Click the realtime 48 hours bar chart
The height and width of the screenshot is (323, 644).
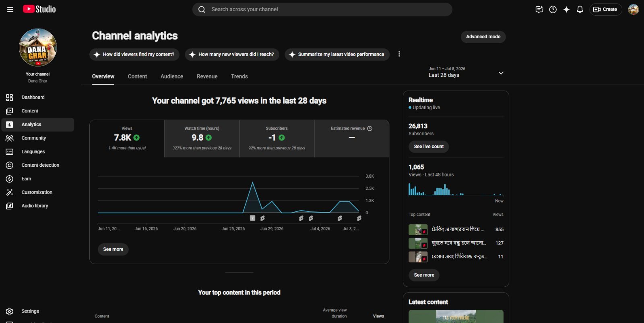pyautogui.click(x=456, y=189)
